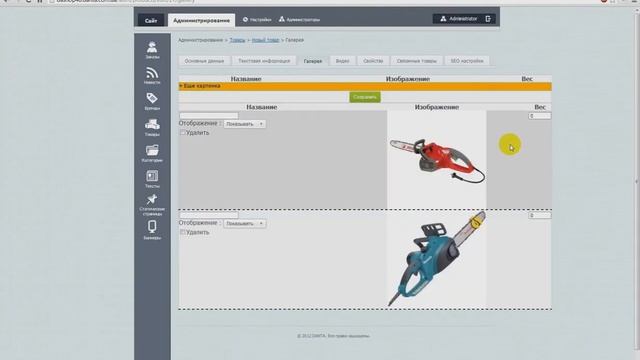Screen dimensions: 640x360
Task: Open Отображение dropdown for blue chainsaw row
Action: point(244,223)
